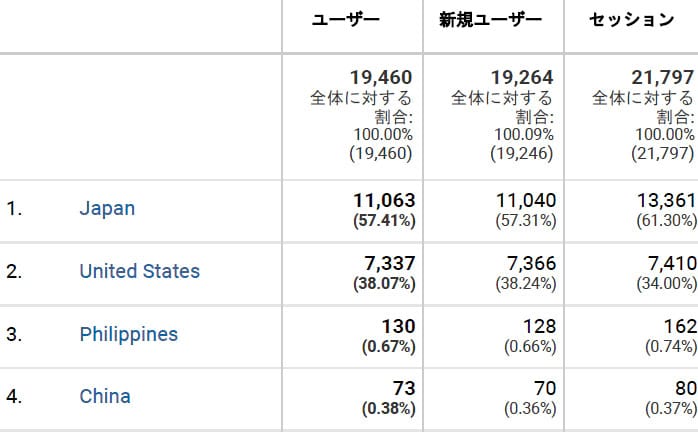Sort by セッション column header
Screen dimensions: 698x432
[x=632, y=20]
